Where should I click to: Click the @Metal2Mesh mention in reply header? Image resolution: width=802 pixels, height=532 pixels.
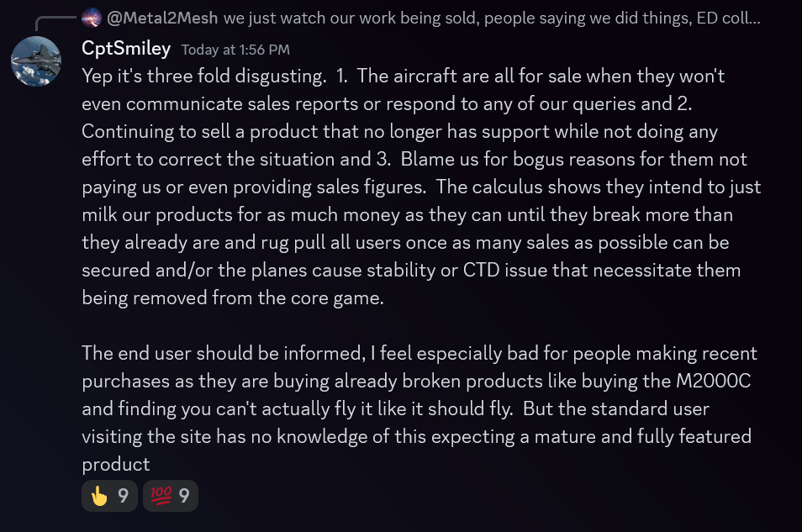click(x=162, y=18)
